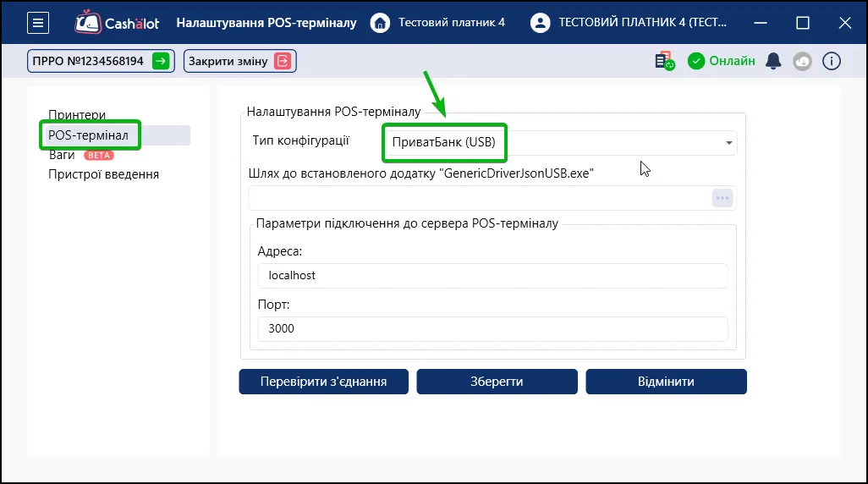Open the receipts sync status icon
The image size is (868, 484).
(664, 61)
